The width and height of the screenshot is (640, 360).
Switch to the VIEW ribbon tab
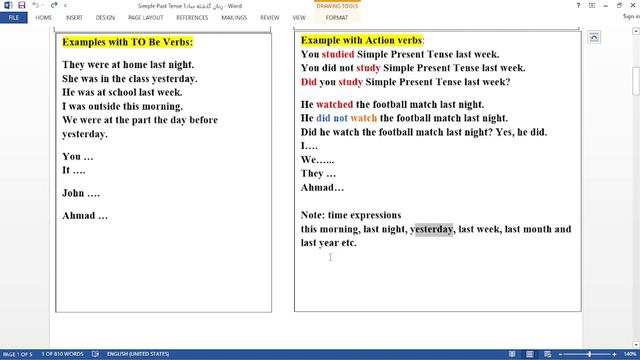(x=299, y=18)
